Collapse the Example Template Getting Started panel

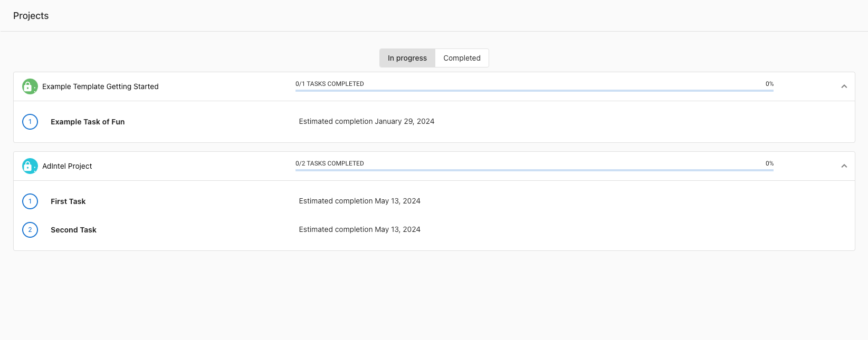pyautogui.click(x=844, y=86)
